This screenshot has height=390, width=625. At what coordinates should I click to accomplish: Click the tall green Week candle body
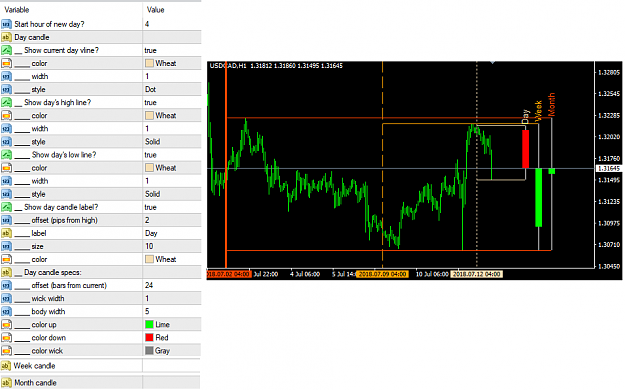click(x=539, y=197)
